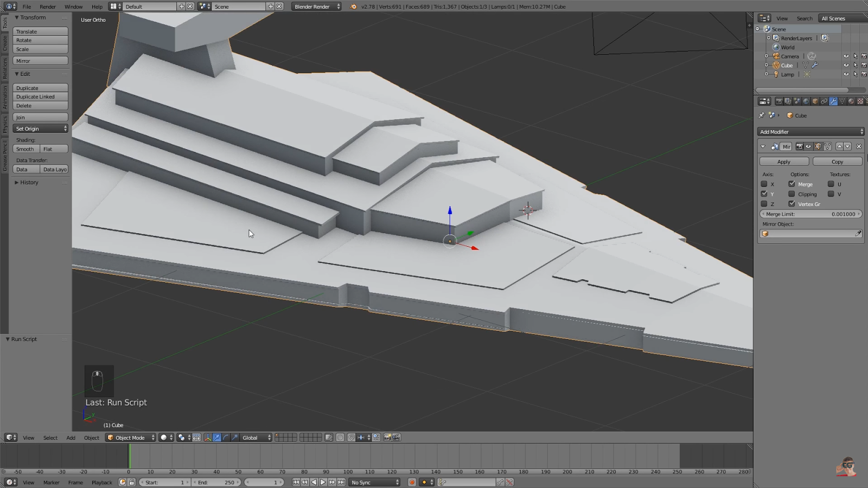The height and width of the screenshot is (488, 868).
Task: Add a new scene with plus
Action: [x=270, y=7]
